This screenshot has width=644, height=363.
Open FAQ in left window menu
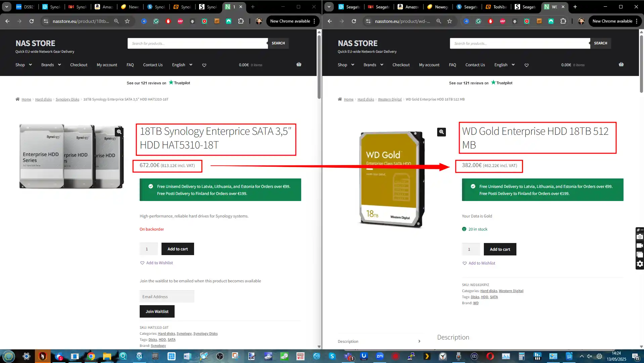coord(130,65)
